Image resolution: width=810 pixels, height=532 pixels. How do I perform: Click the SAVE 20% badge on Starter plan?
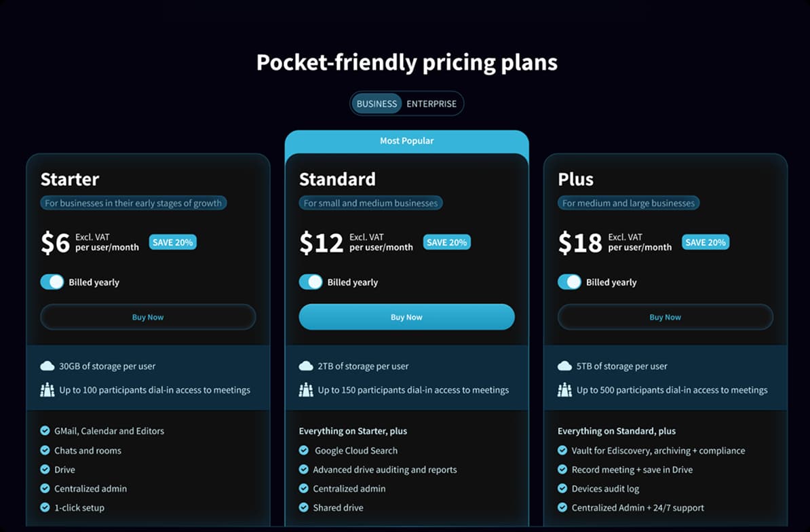tap(172, 242)
